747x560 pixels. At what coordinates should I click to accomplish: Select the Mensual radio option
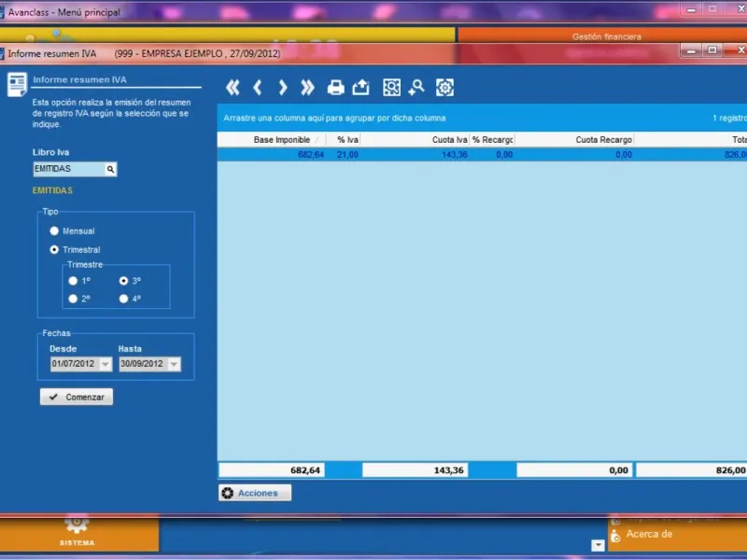click(54, 231)
